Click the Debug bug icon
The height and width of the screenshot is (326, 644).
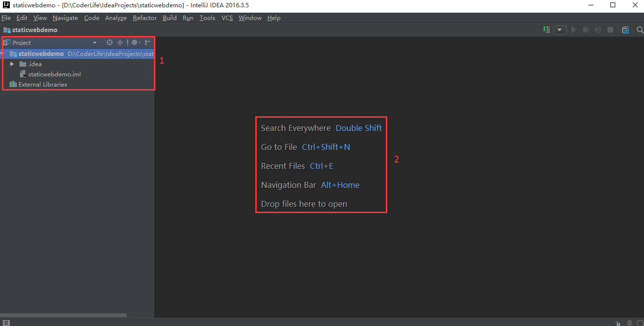pyautogui.click(x=586, y=30)
